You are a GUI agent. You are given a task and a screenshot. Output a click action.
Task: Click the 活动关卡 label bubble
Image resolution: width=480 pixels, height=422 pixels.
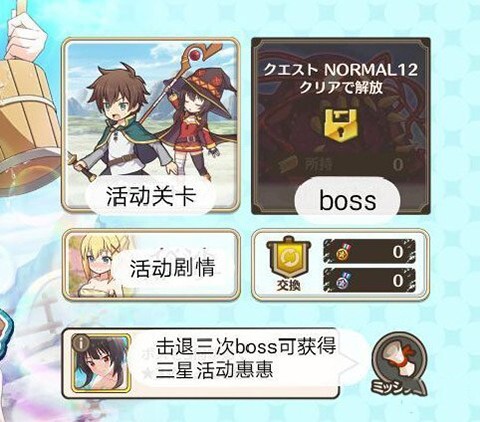150,196
